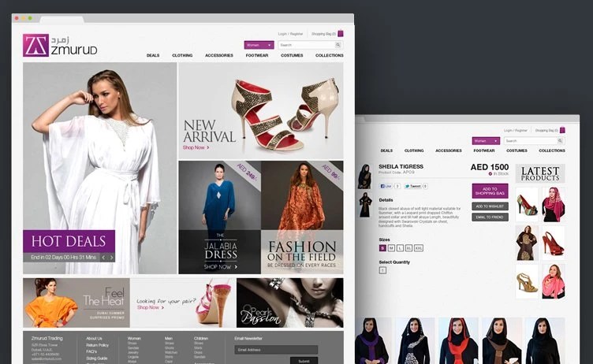Select size XL for Sheila Tigress
The width and height of the screenshot is (593, 364).
408,248
